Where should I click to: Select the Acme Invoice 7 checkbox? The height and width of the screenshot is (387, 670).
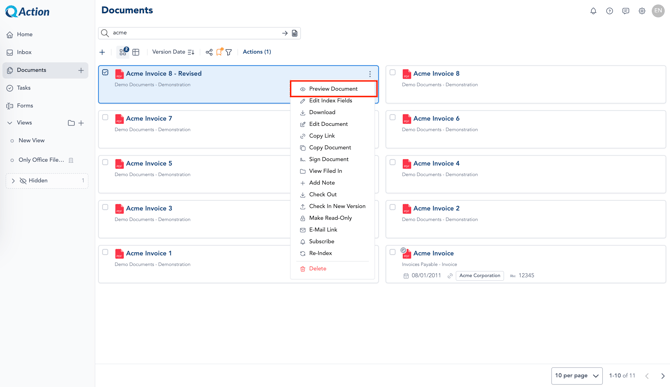[105, 117]
